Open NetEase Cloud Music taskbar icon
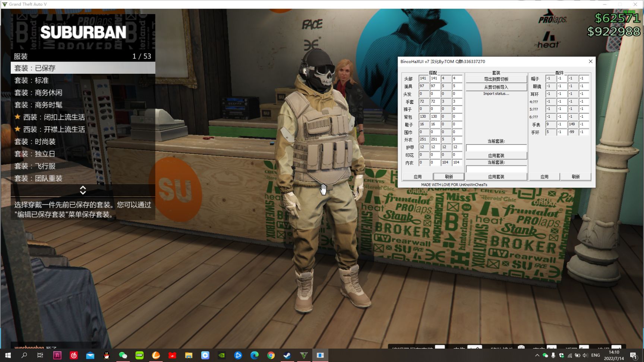 click(74, 355)
